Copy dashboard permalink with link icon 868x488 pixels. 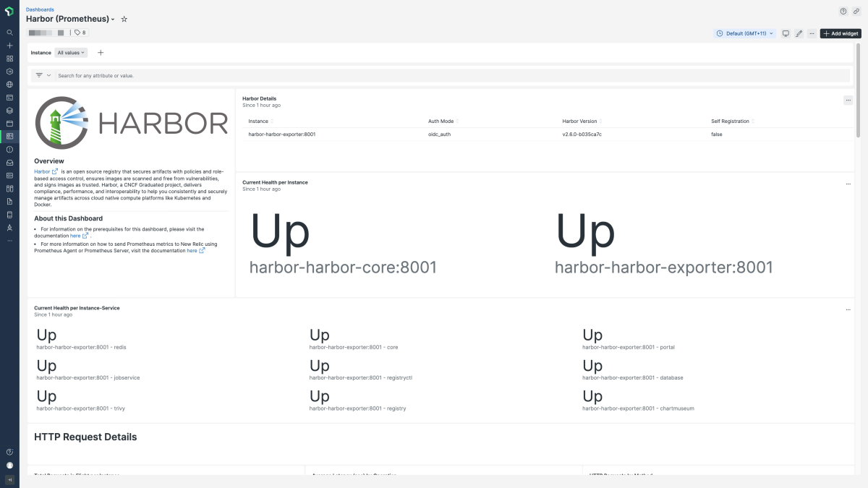point(856,11)
